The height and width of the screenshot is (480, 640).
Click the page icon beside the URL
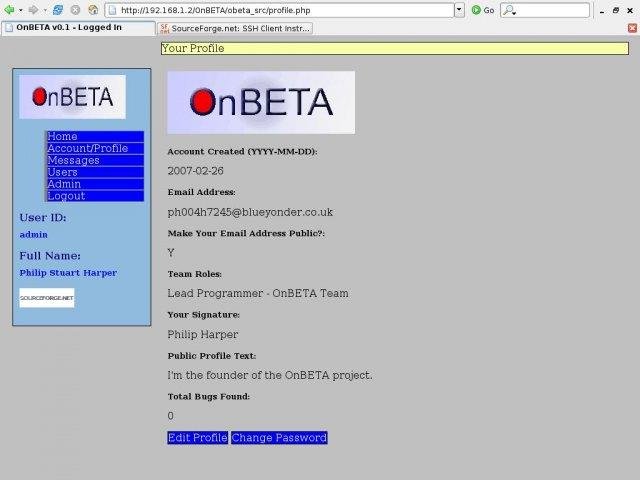(113, 10)
